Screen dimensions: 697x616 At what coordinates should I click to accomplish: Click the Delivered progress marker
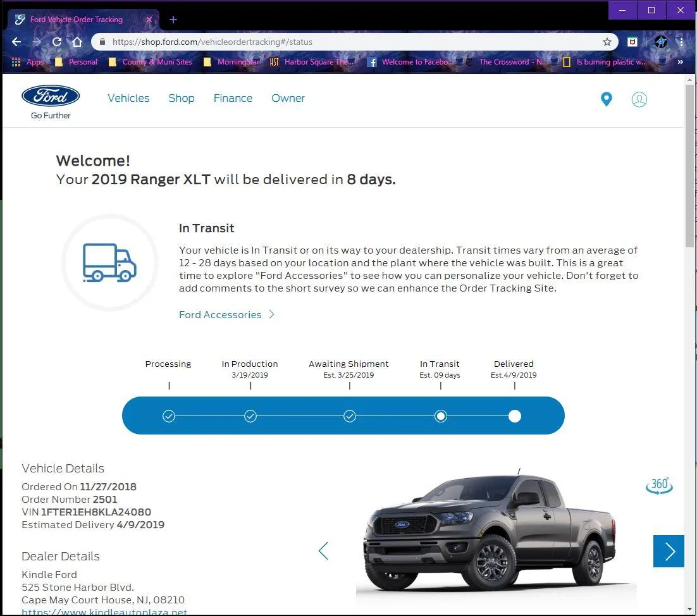click(x=515, y=416)
